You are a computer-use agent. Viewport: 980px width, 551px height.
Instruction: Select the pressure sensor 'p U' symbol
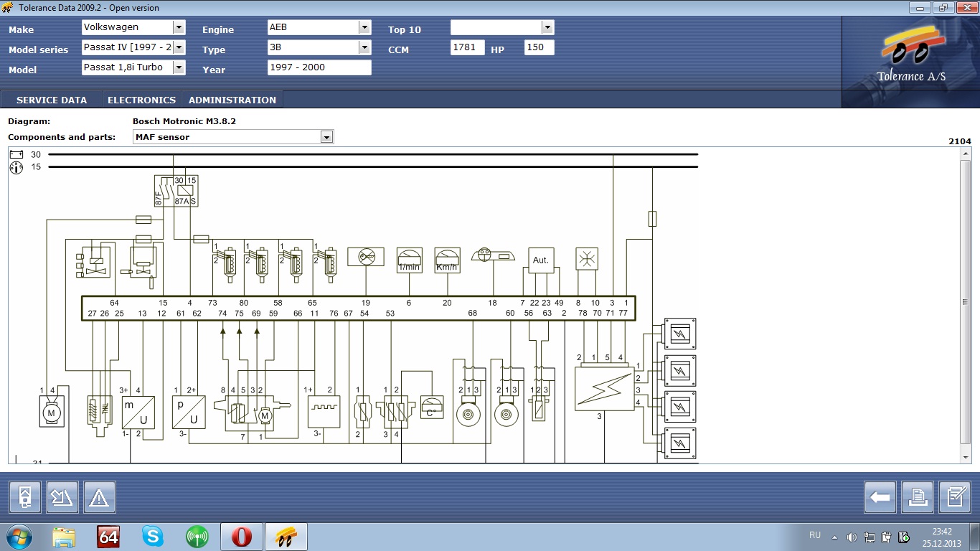tap(189, 412)
